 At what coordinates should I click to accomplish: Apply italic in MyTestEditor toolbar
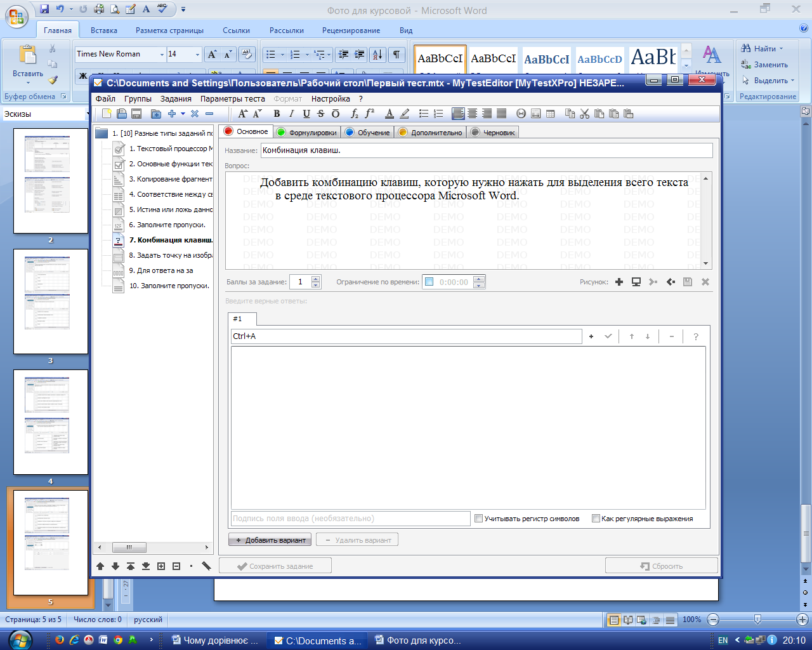tap(291, 114)
